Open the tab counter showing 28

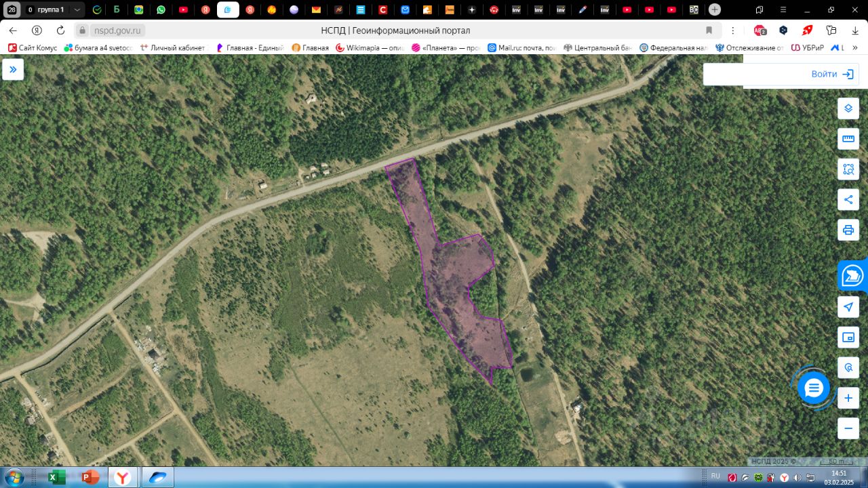12,10
